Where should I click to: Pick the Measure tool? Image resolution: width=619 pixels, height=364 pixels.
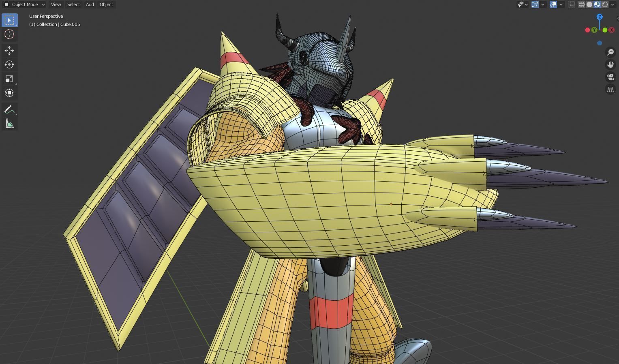(x=10, y=123)
